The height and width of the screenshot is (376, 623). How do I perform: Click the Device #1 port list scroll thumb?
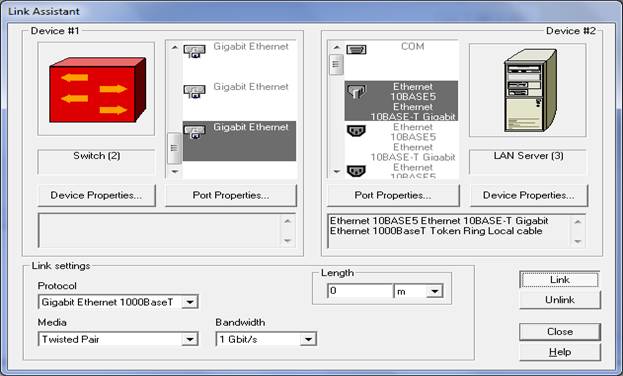click(174, 148)
